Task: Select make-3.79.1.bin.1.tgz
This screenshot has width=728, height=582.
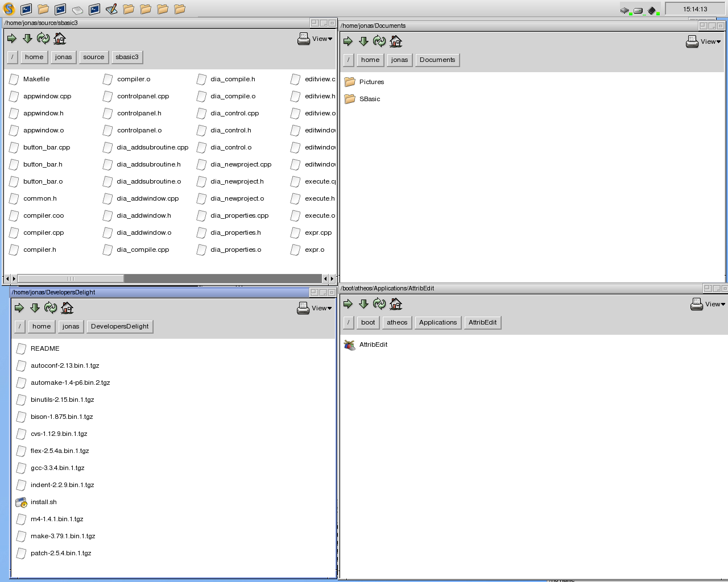Action: [56, 536]
